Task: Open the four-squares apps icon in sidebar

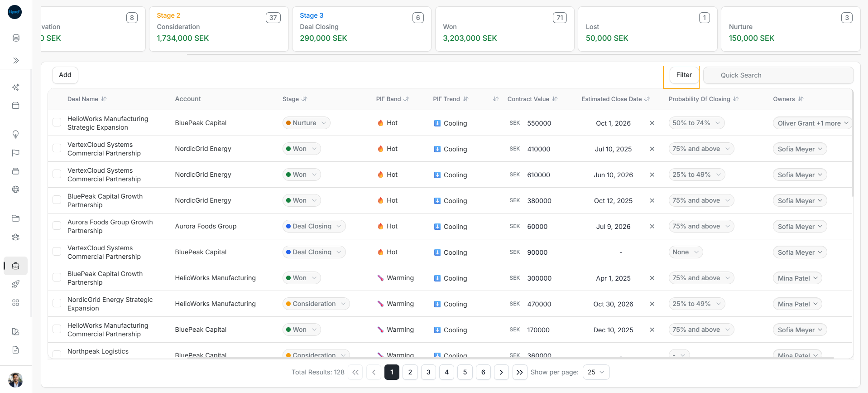Action: click(16, 303)
